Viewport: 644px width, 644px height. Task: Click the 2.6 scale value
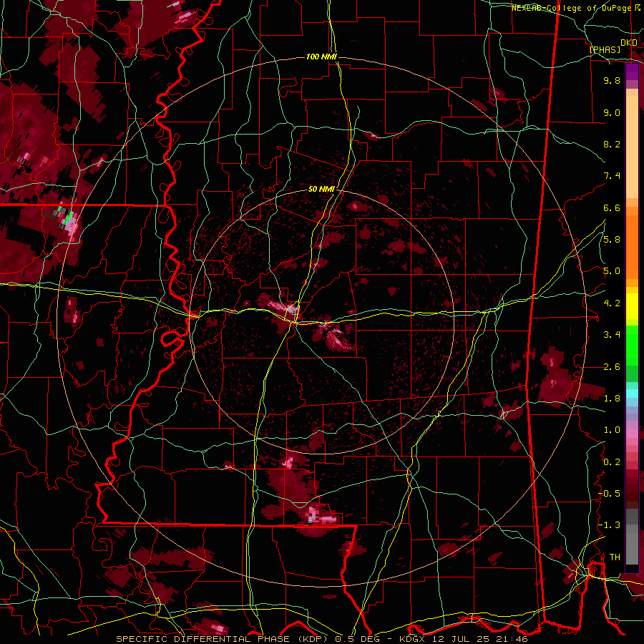[x=612, y=367]
